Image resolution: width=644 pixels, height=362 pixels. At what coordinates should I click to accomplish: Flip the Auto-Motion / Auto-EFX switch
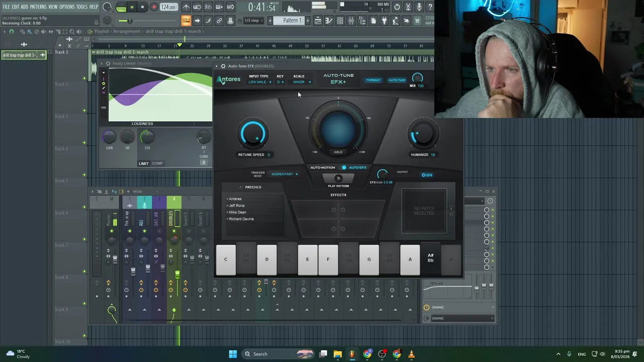(x=344, y=167)
